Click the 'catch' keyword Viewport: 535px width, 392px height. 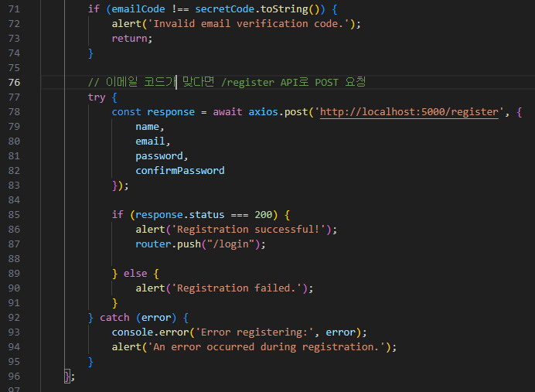click(x=114, y=318)
